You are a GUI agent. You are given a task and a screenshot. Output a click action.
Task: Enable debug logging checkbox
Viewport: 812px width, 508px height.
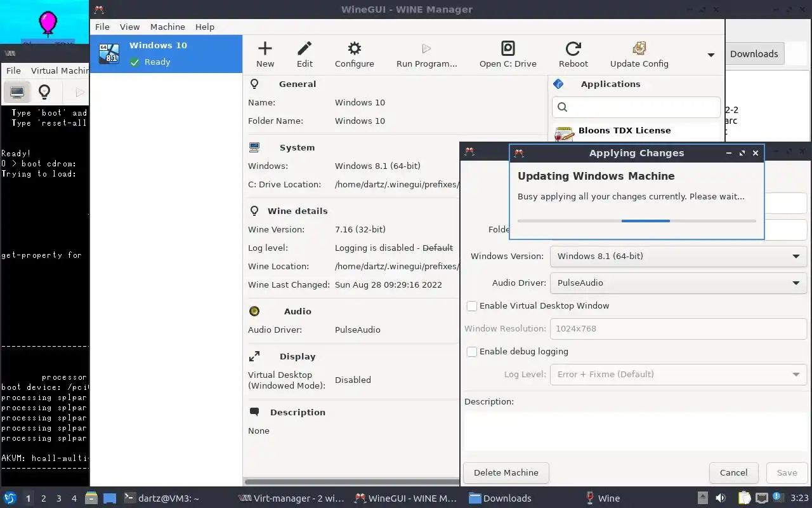pos(472,352)
